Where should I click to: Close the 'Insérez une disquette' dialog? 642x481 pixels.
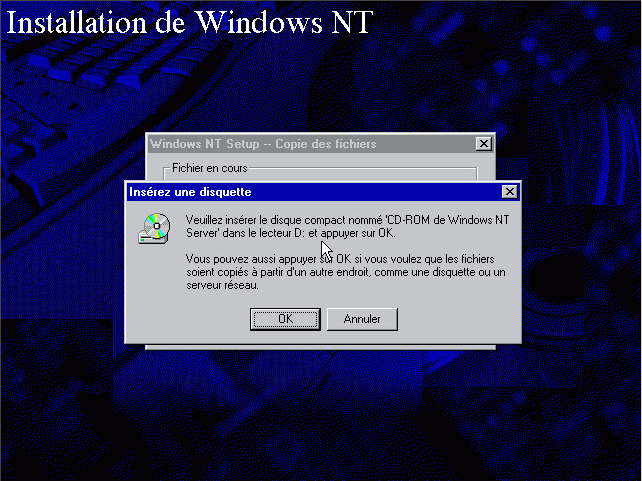tap(509, 192)
